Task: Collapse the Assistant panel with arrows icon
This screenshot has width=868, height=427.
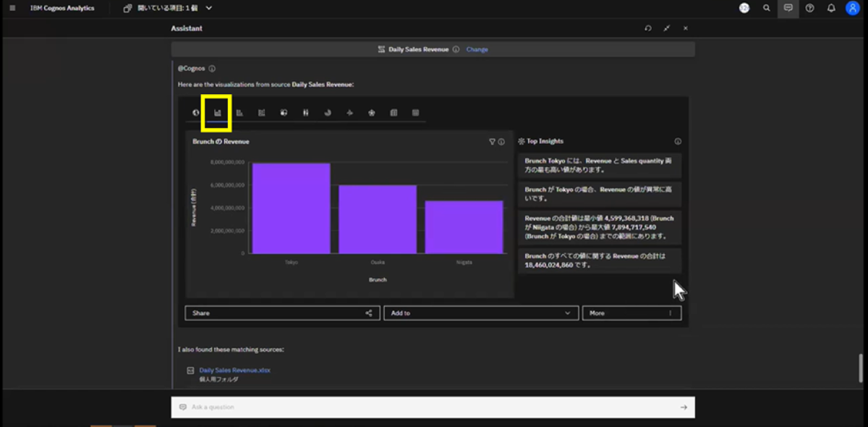Action: pyautogui.click(x=667, y=28)
